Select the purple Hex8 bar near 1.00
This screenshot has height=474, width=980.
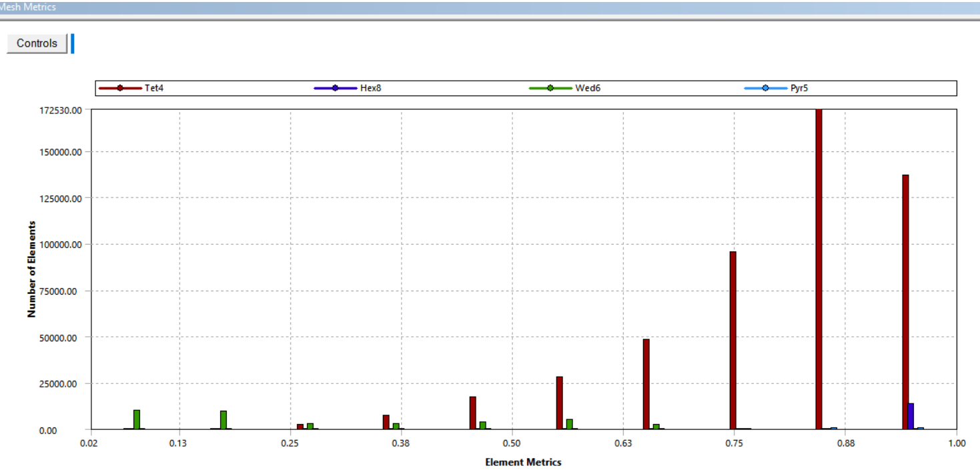[911, 417]
